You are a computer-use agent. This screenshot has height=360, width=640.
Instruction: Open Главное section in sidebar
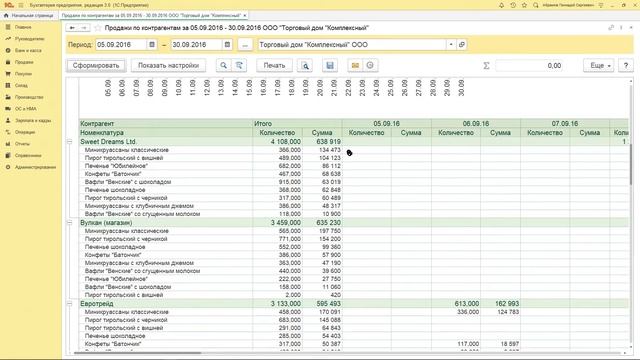(23, 27)
